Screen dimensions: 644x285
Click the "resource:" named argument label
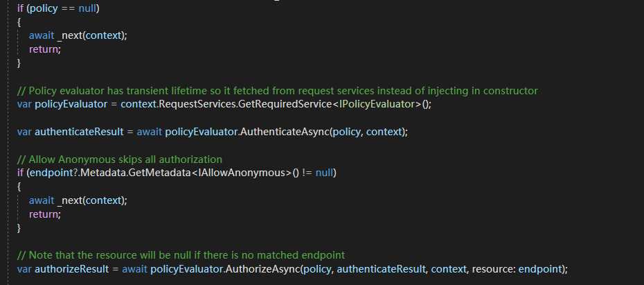pyautogui.click(x=494, y=269)
